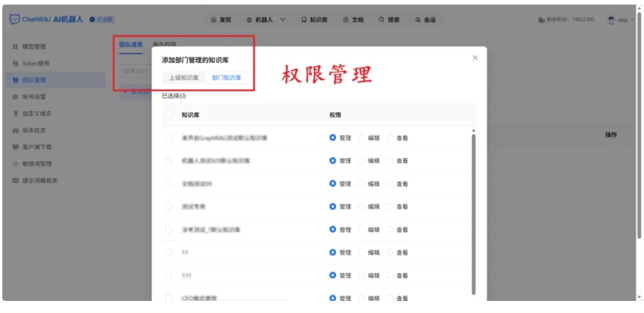Click the 自定义域名 sidebar icon

pyautogui.click(x=16, y=113)
